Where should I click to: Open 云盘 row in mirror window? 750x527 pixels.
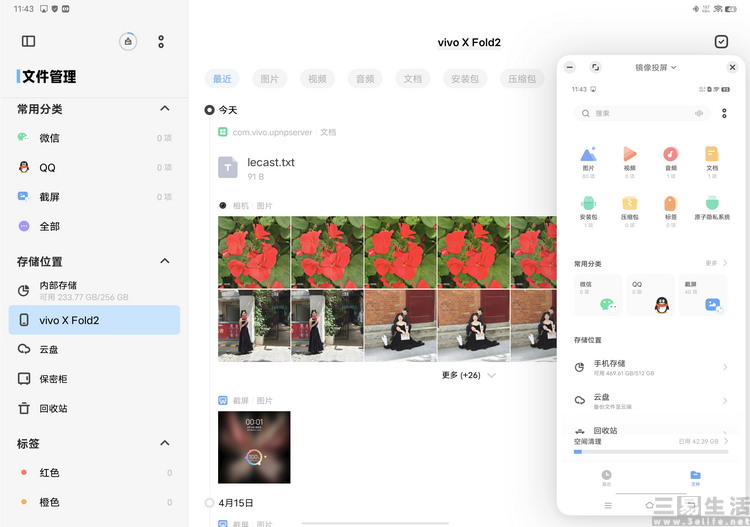[651, 401]
